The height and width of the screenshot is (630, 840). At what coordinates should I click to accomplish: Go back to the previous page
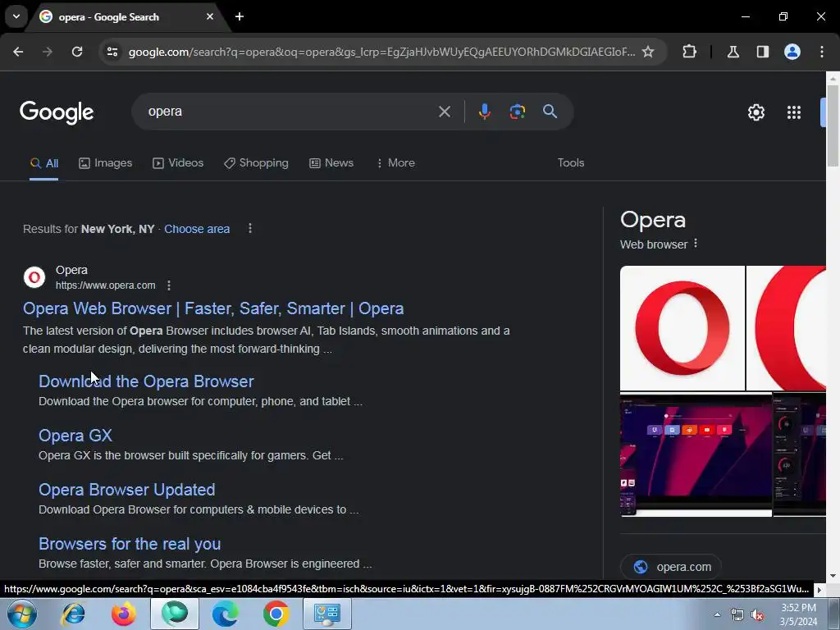pos(18,52)
